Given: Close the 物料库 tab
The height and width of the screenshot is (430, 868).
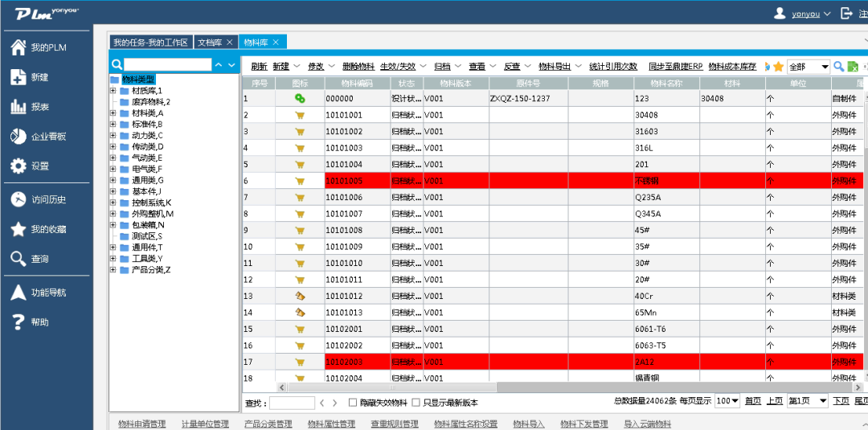Looking at the screenshot, I should (276, 42).
